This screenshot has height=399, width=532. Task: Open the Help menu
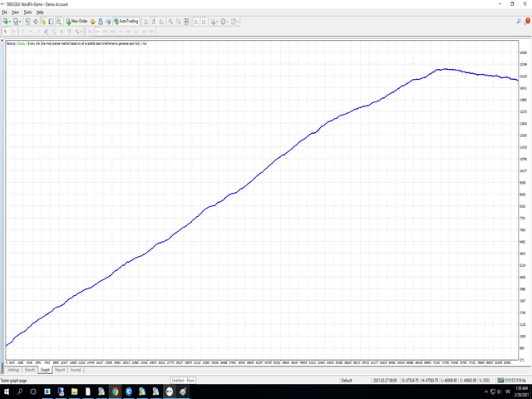point(40,12)
